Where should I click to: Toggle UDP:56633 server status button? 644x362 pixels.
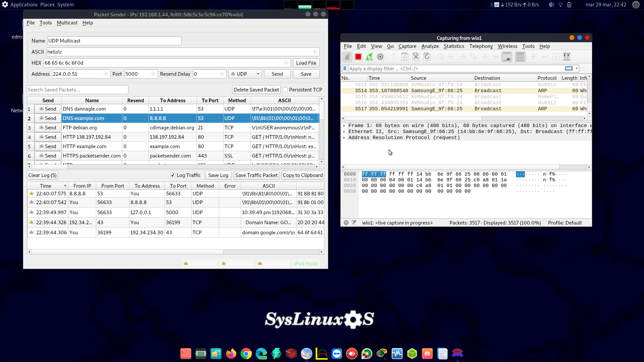click(199, 264)
